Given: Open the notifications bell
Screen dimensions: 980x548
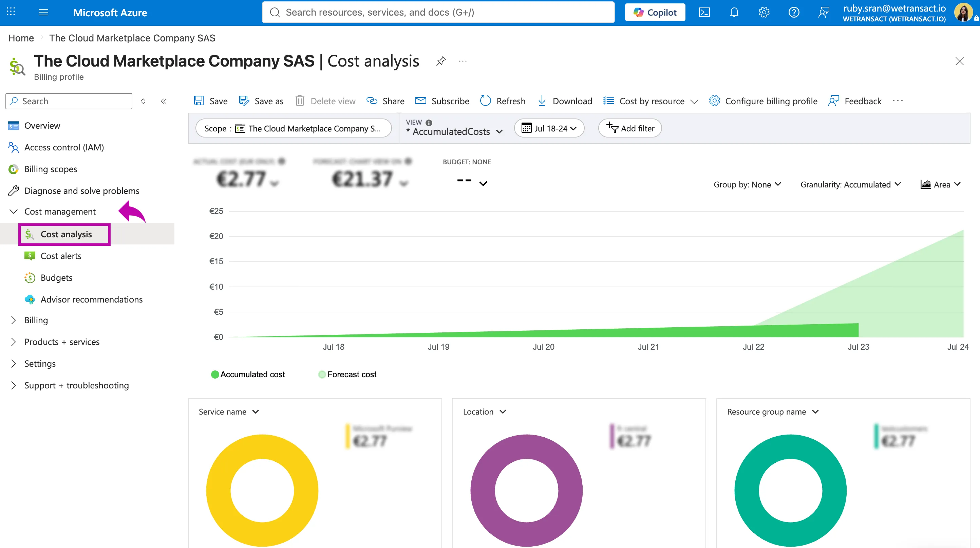Looking at the screenshot, I should tap(734, 13).
